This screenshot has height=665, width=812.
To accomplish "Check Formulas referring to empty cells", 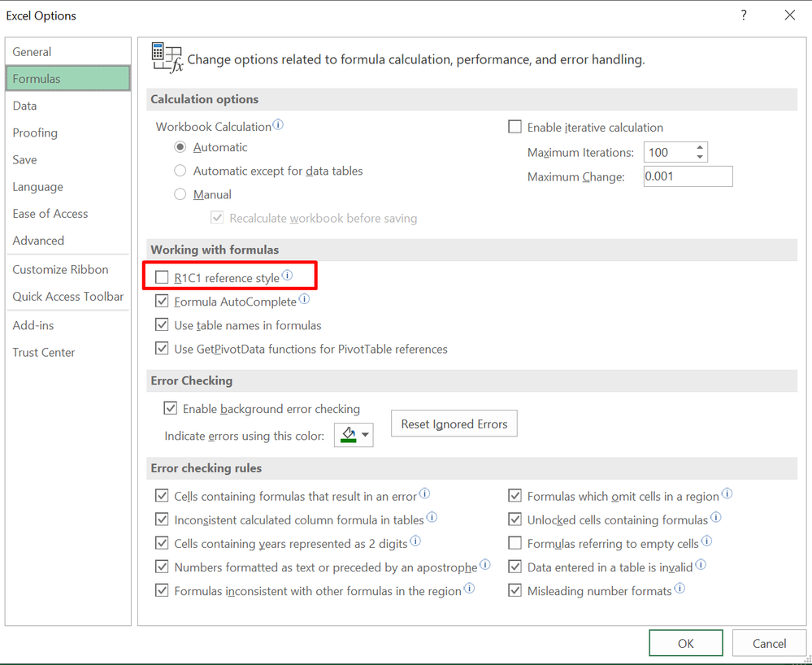I will (515, 543).
